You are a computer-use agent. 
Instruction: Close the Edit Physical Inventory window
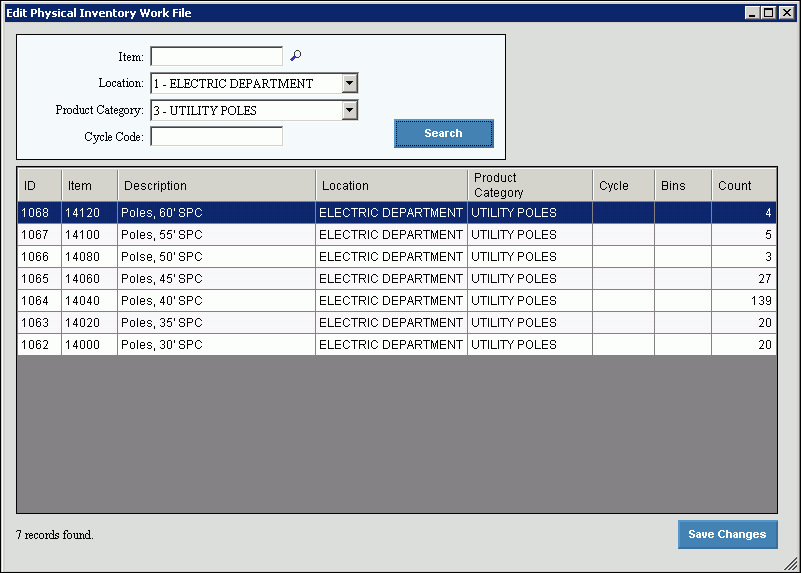tap(785, 13)
